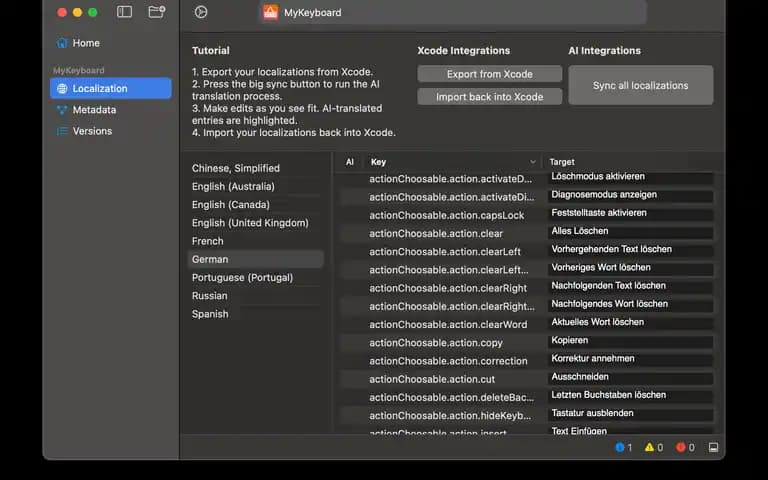The width and height of the screenshot is (768, 480).
Task: Select the actionChoosable.action.correction key
Action: tap(448, 361)
